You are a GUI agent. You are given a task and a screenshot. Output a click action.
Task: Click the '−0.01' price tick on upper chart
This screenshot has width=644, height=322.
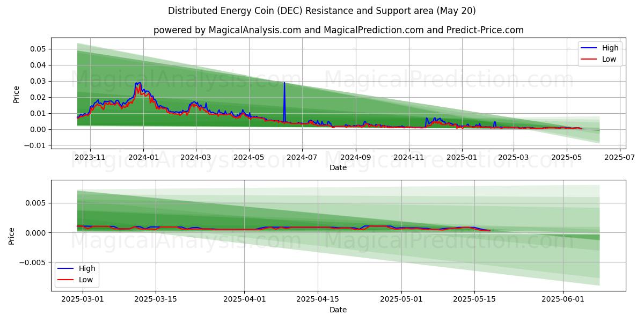tap(36, 145)
